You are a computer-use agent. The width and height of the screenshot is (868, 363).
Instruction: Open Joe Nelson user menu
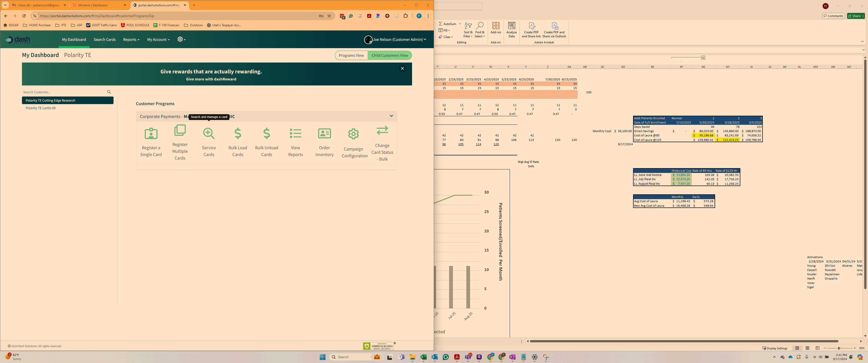click(395, 40)
